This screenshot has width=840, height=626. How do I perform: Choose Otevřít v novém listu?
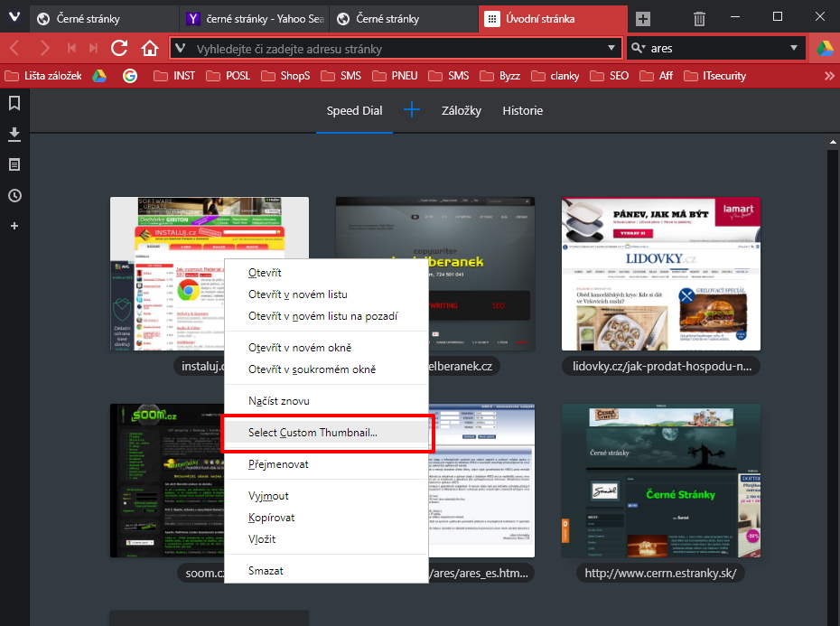[x=326, y=294]
